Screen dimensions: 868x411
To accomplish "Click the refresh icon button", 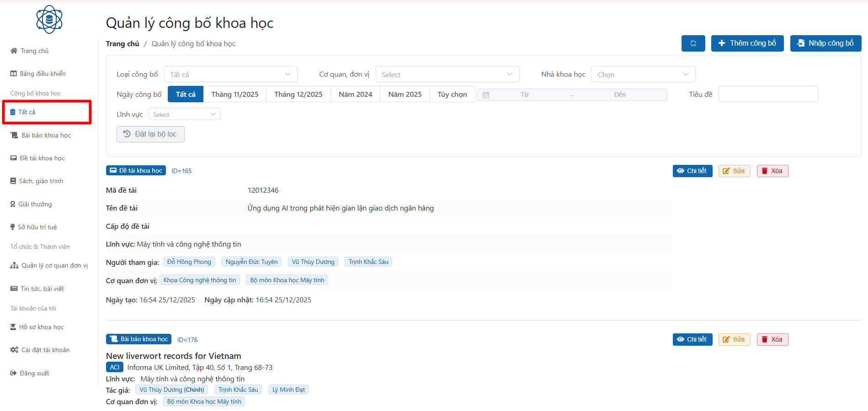I will coord(693,43).
